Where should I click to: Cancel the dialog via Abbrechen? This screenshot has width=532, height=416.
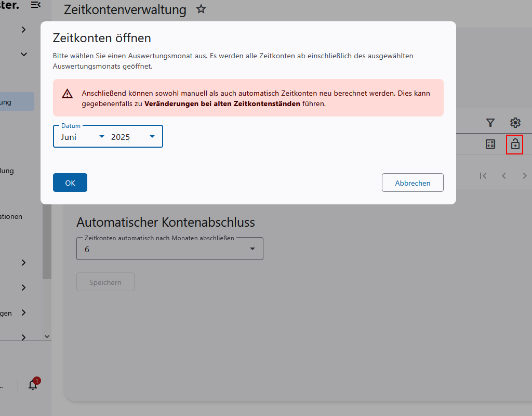pyautogui.click(x=413, y=183)
